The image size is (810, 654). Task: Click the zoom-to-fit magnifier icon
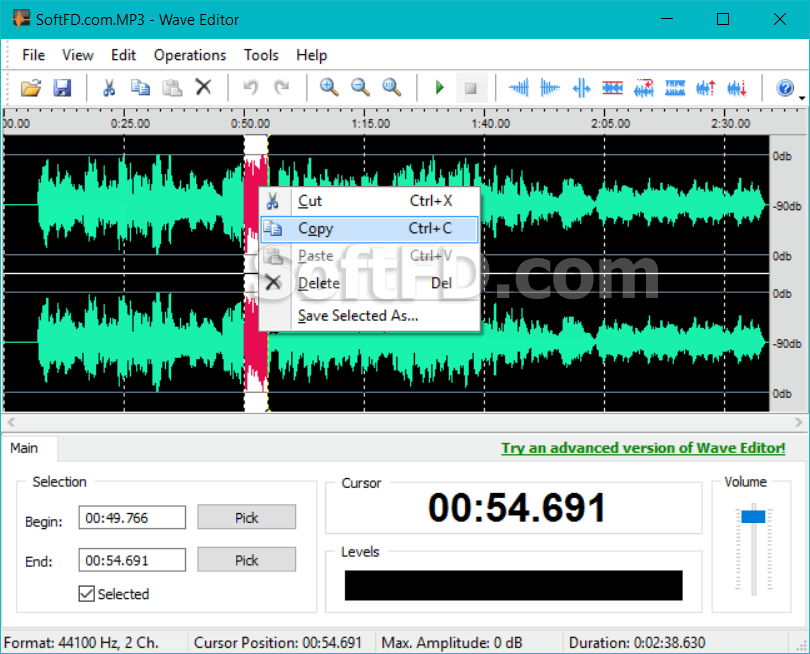tap(392, 88)
